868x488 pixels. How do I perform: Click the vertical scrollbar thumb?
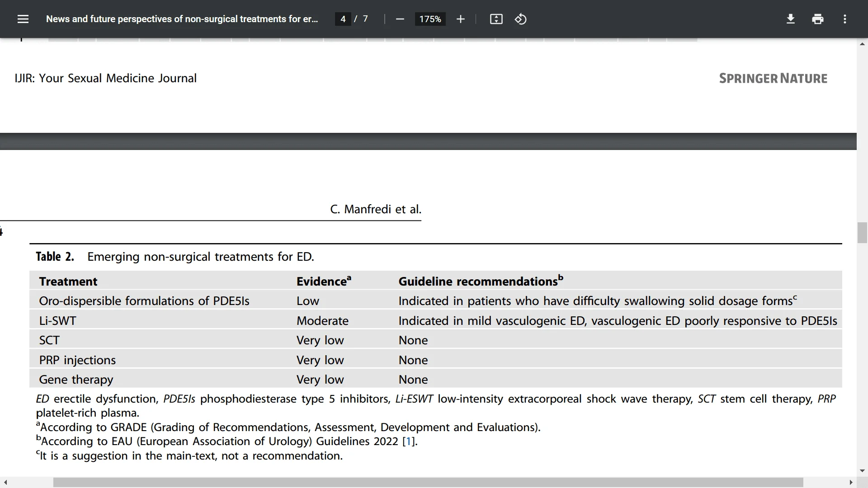coord(862,233)
